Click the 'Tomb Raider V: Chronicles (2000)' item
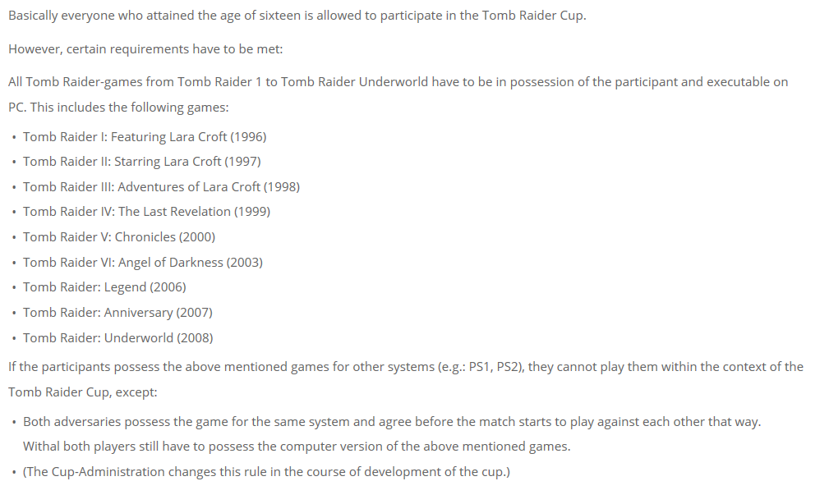Viewport: 829px width, 504px height. coord(119,237)
